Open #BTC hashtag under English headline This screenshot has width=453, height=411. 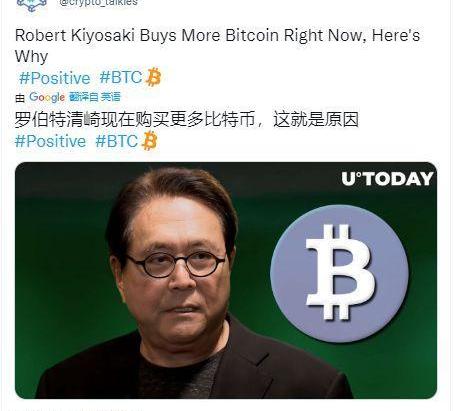click(121, 77)
